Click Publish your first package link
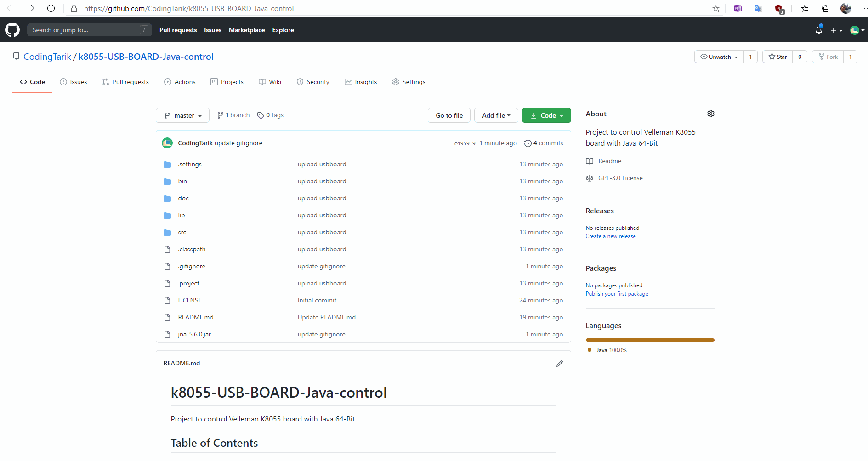This screenshot has width=868, height=461. 617,294
